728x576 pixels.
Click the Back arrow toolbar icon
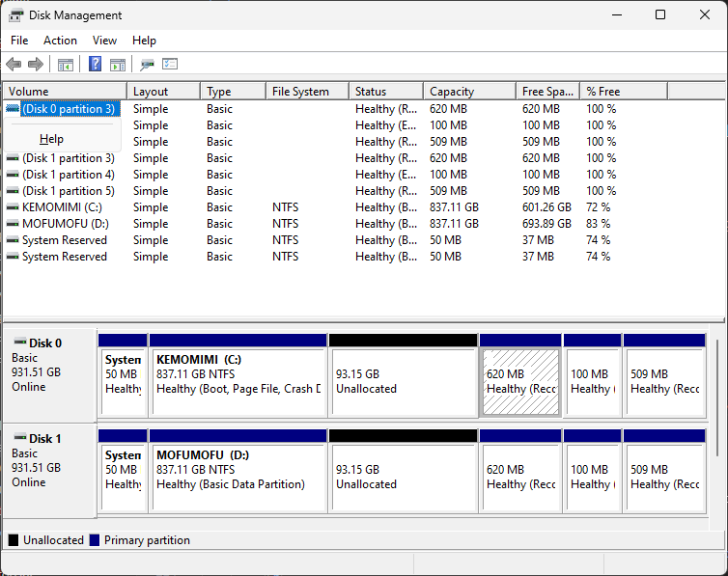(14, 65)
